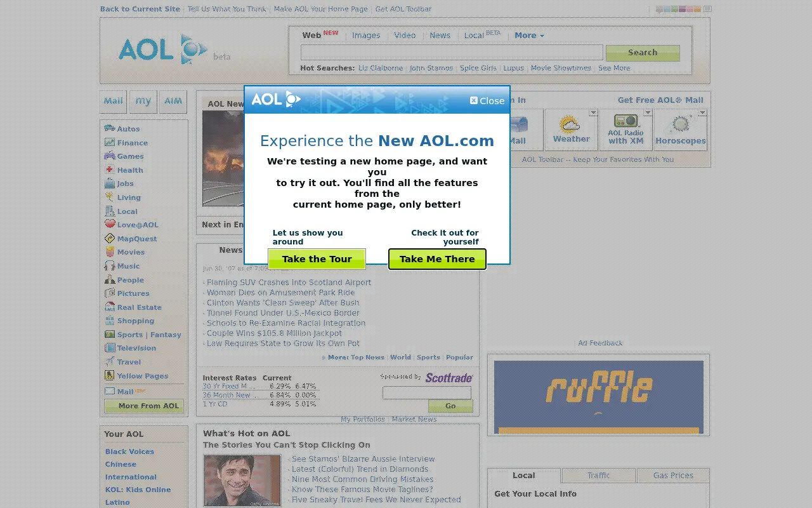Close the New AOL.com popup
This screenshot has width=812, height=508.
tap(487, 100)
